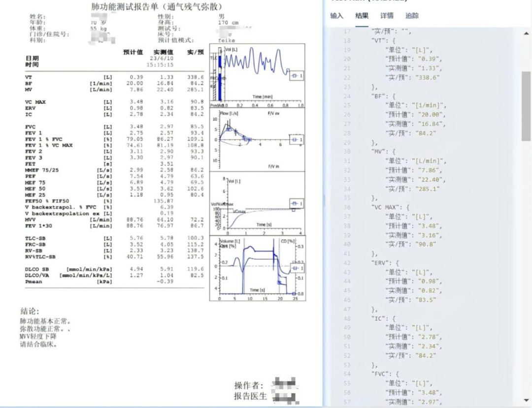This screenshot has height=408, width=532.
Task: Click legend marker in the Vol/Time breathing chart
Action: point(295,76)
